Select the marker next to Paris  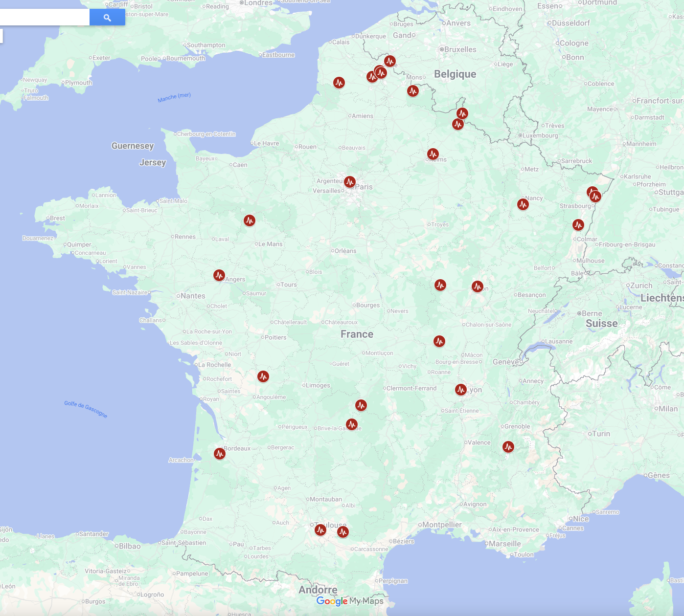[x=349, y=182]
